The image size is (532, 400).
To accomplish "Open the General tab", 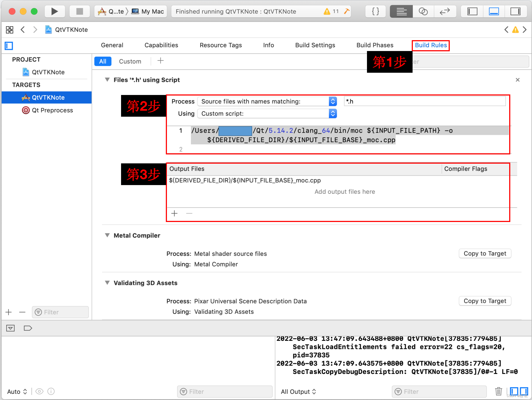I will tap(112, 45).
